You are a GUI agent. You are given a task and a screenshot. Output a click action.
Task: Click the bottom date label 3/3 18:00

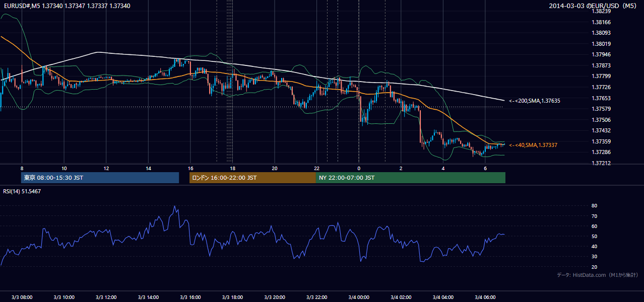(x=233, y=297)
